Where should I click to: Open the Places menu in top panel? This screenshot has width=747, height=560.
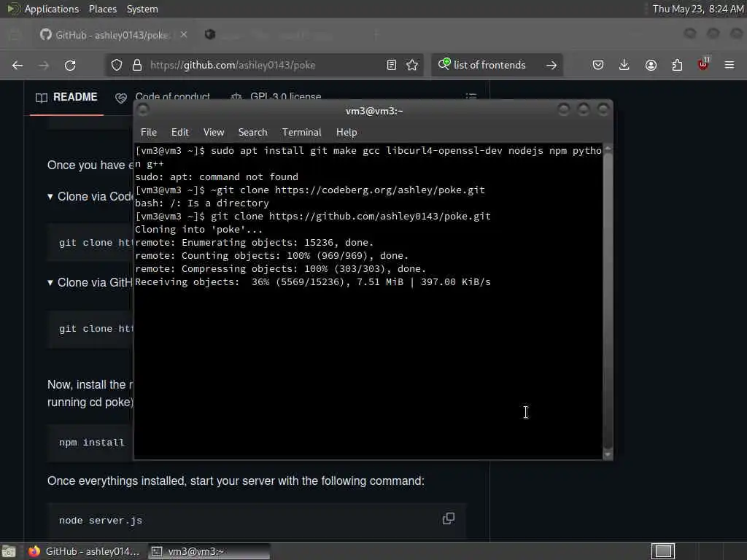pyautogui.click(x=103, y=9)
